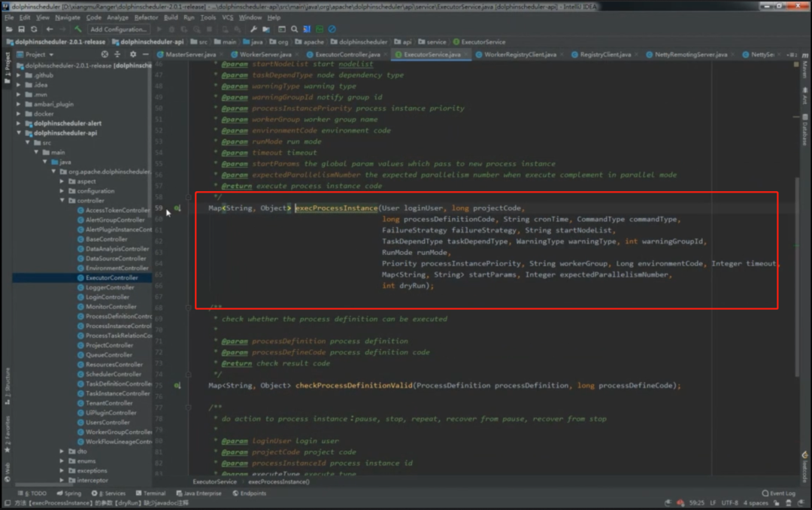Image resolution: width=812 pixels, height=510 pixels.
Task: Select LoggerController in project tree
Action: (x=109, y=287)
